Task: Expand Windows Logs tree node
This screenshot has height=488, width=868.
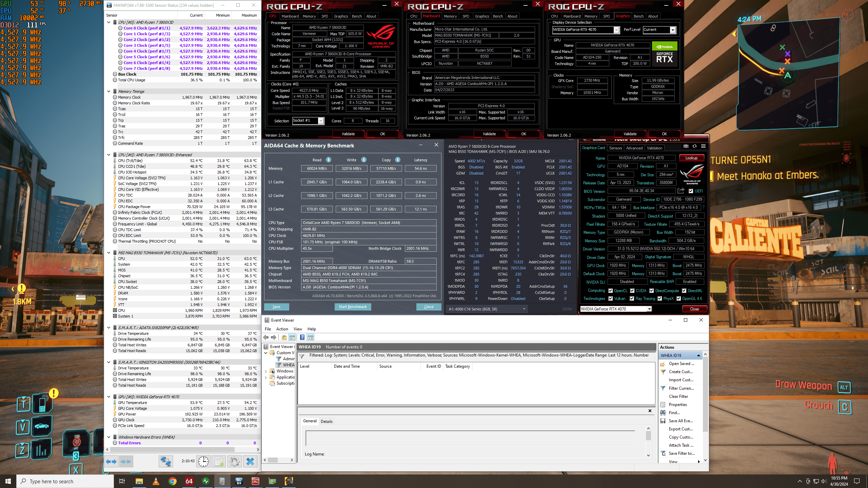Action: coord(266,371)
